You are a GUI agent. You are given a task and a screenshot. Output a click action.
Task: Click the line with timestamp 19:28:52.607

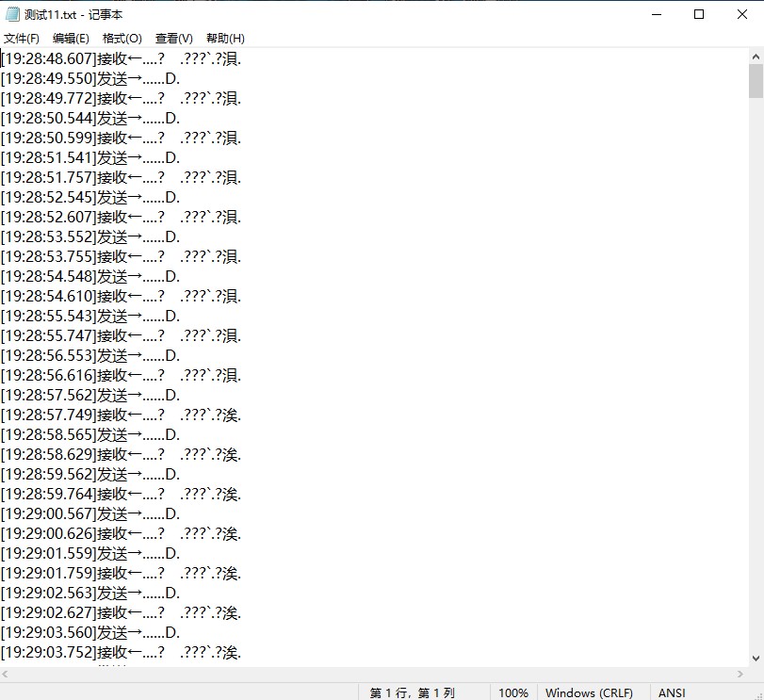pos(121,218)
